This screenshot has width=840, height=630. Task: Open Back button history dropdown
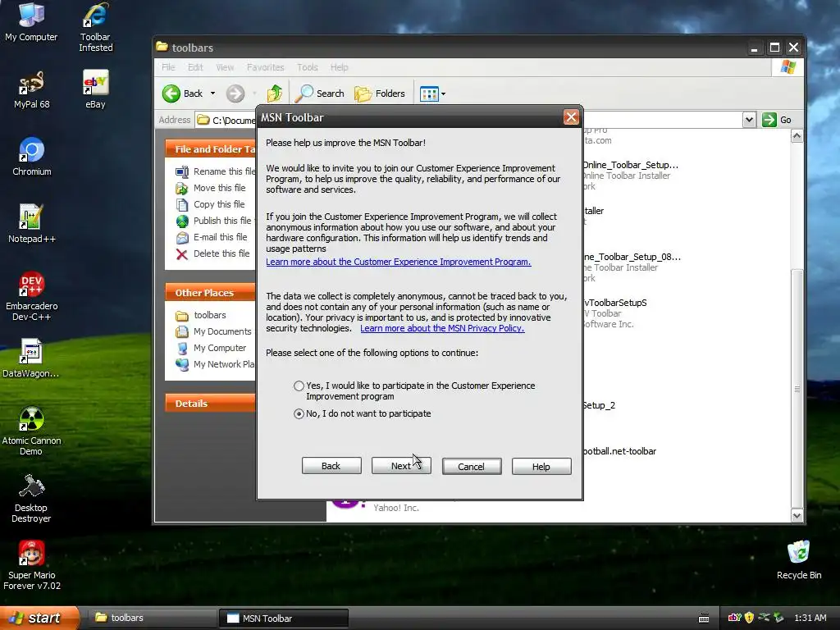point(212,94)
